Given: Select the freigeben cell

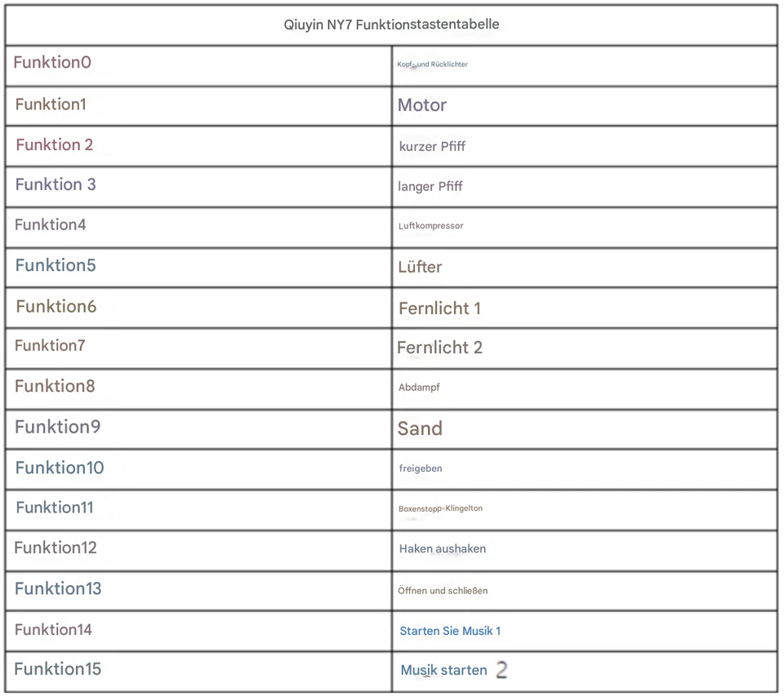Looking at the screenshot, I should tap(421, 468).
